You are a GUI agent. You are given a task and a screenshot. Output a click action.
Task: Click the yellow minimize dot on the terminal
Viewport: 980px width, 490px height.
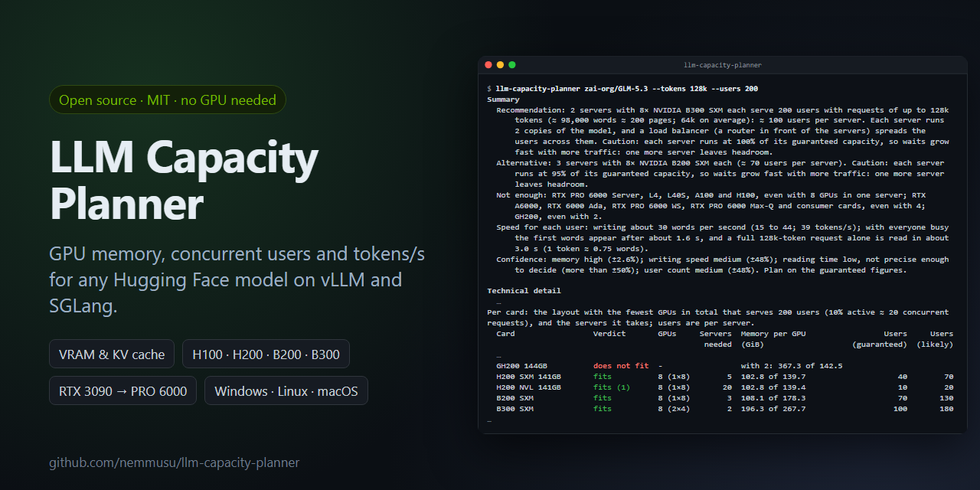[x=501, y=65]
